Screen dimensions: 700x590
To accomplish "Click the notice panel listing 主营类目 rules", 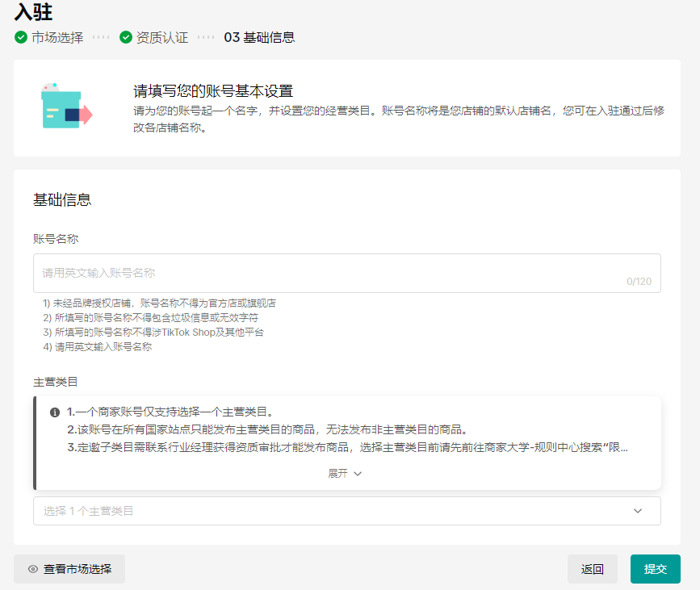I will coord(346,440).
